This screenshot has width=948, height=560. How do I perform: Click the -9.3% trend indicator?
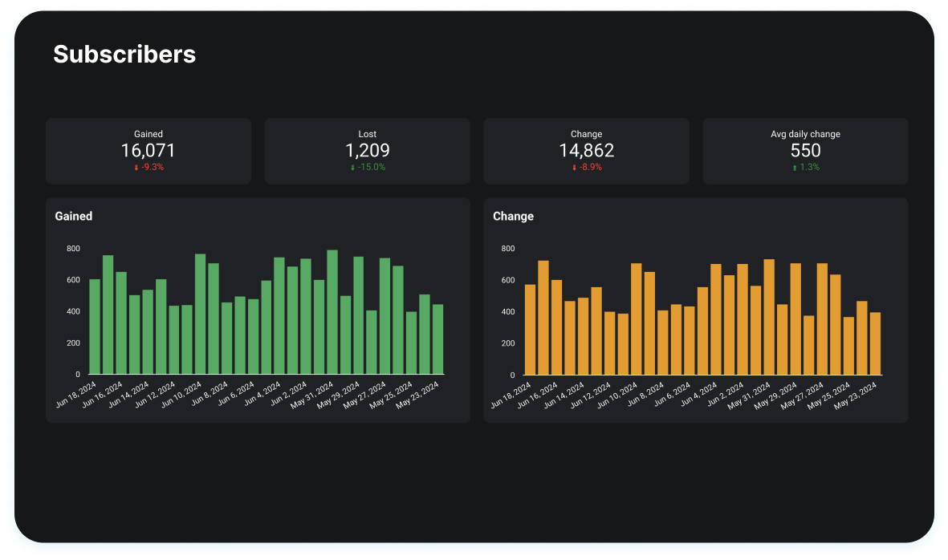pyautogui.click(x=151, y=167)
